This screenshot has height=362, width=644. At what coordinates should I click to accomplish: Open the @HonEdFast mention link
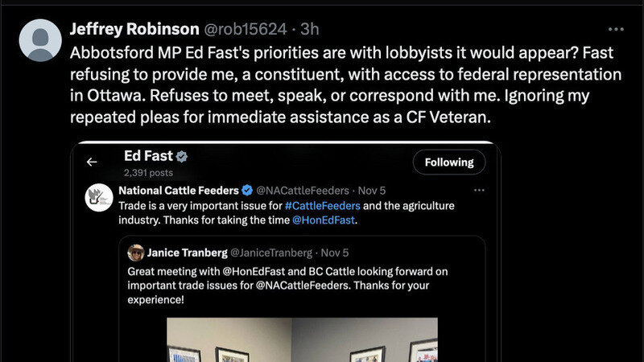tap(324, 220)
